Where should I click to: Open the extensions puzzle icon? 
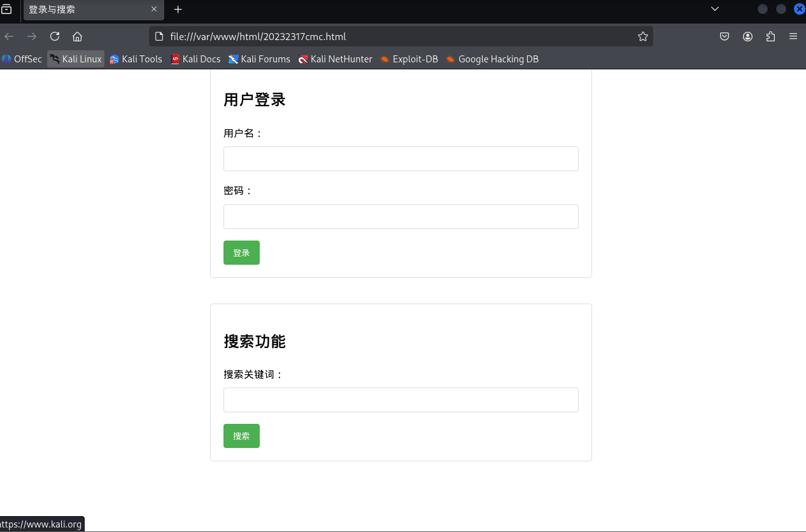point(770,36)
